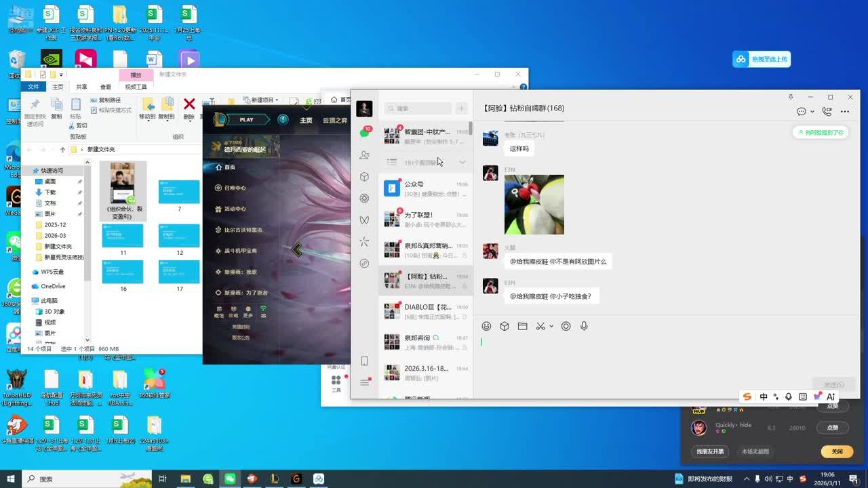Open the 云顶之弈 tab in League client

click(334, 120)
